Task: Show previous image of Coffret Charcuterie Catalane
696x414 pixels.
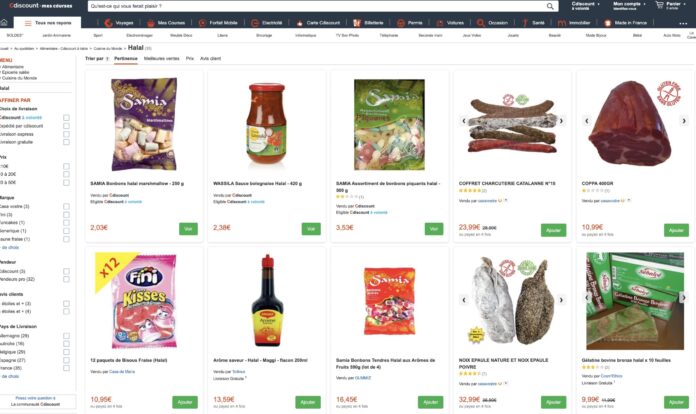Action: tap(464, 121)
